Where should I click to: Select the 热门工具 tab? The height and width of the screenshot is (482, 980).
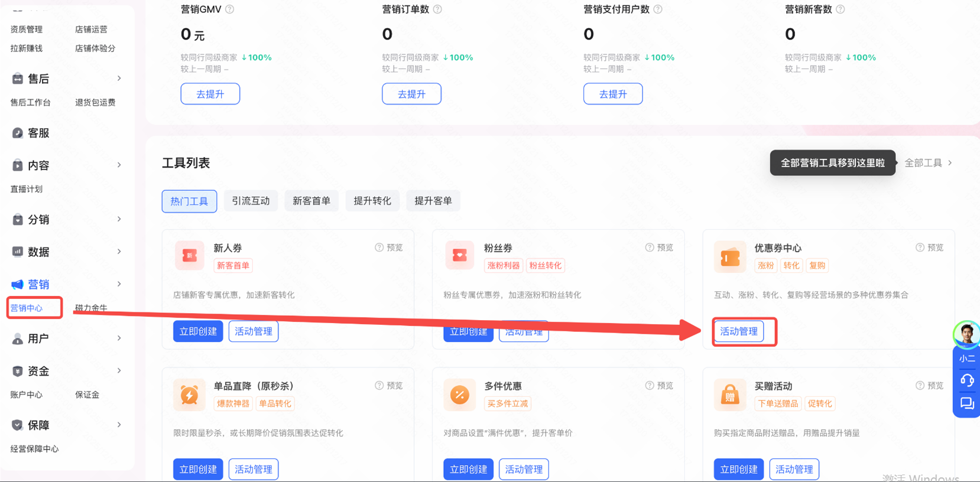click(189, 201)
